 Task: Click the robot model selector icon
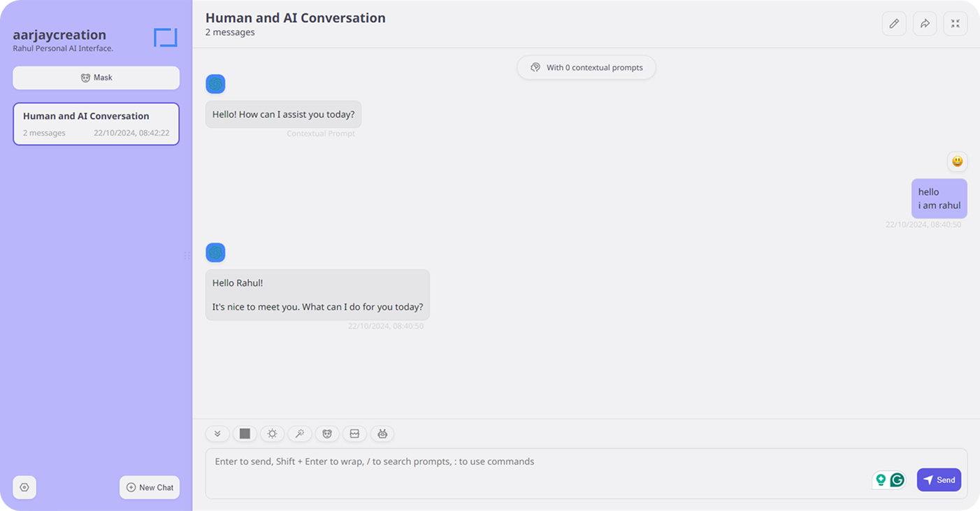tap(382, 433)
